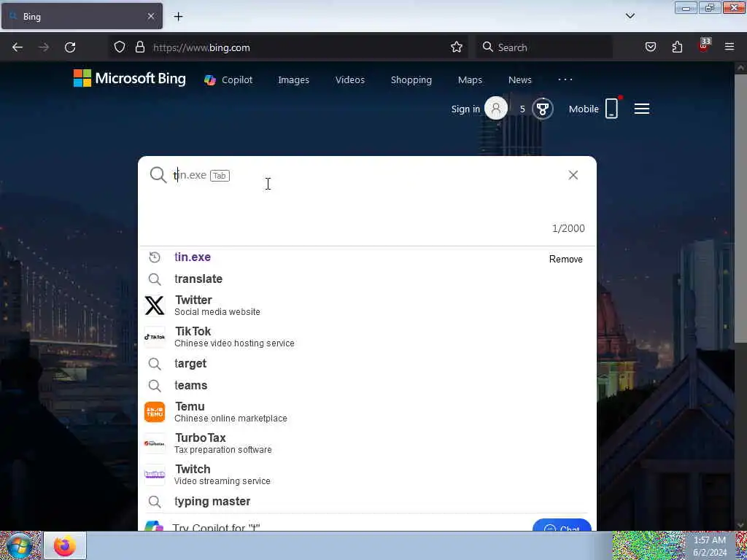This screenshot has height=560, width=747.
Task: Click the TurboTax logo thumbnail
Action: click(x=155, y=443)
